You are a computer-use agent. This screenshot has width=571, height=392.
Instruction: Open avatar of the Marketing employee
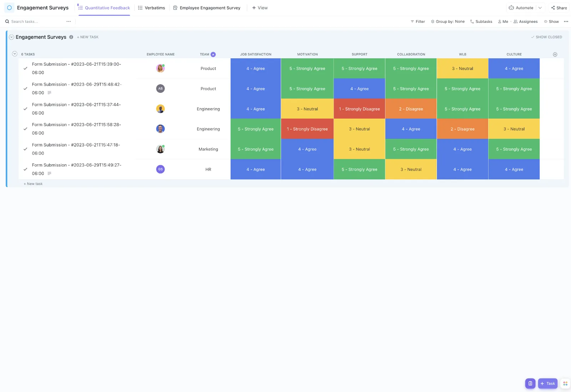coord(160,149)
